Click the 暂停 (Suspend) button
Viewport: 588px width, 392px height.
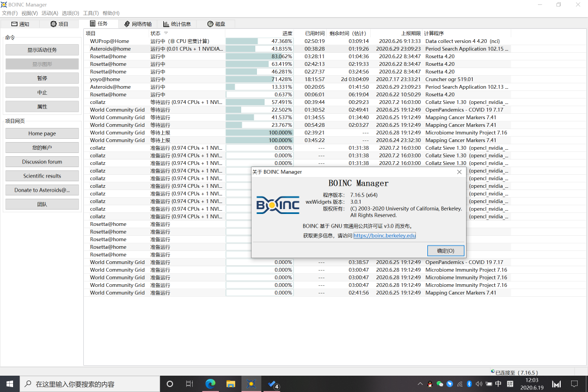click(x=42, y=78)
